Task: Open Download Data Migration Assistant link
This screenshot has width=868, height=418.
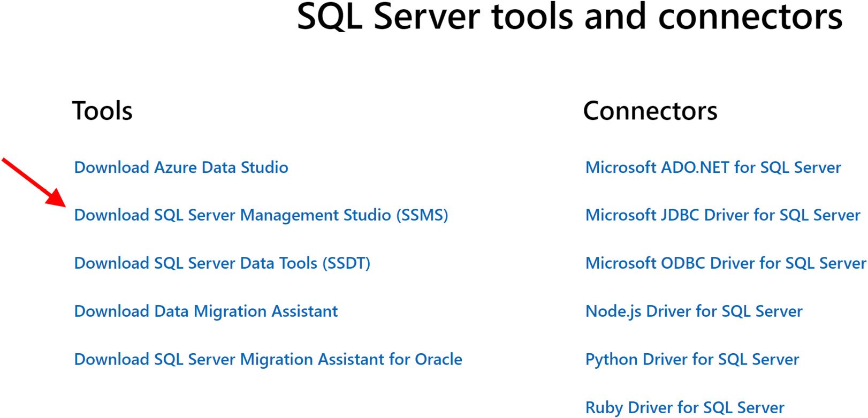Action: point(206,311)
